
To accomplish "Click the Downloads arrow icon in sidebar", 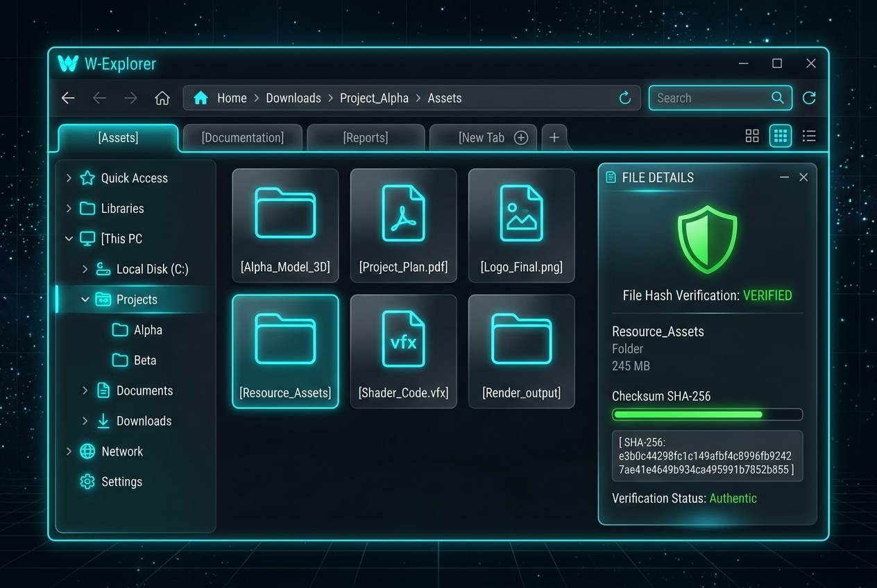I will click(x=103, y=421).
